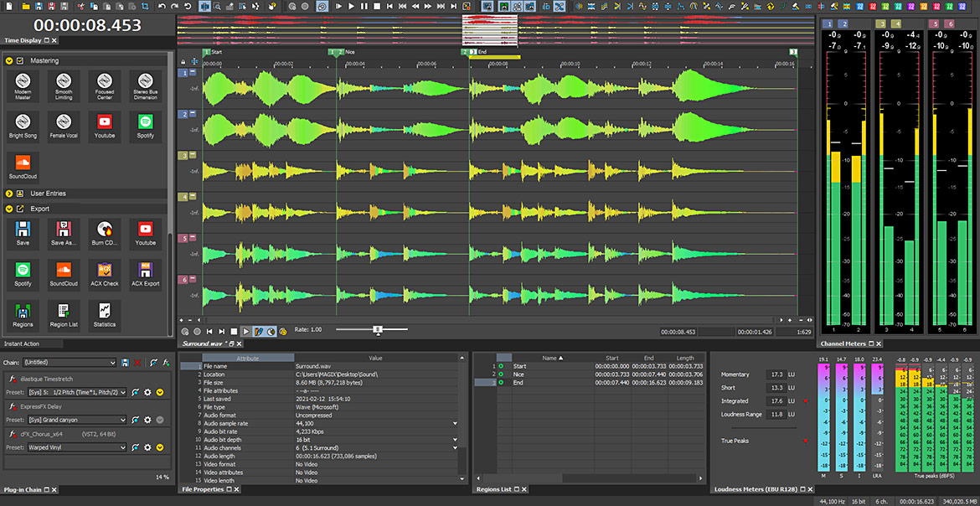The height and width of the screenshot is (506, 980).
Task: Toggle bypass on the ExpressFX Delay plug-in
Action: point(159,420)
